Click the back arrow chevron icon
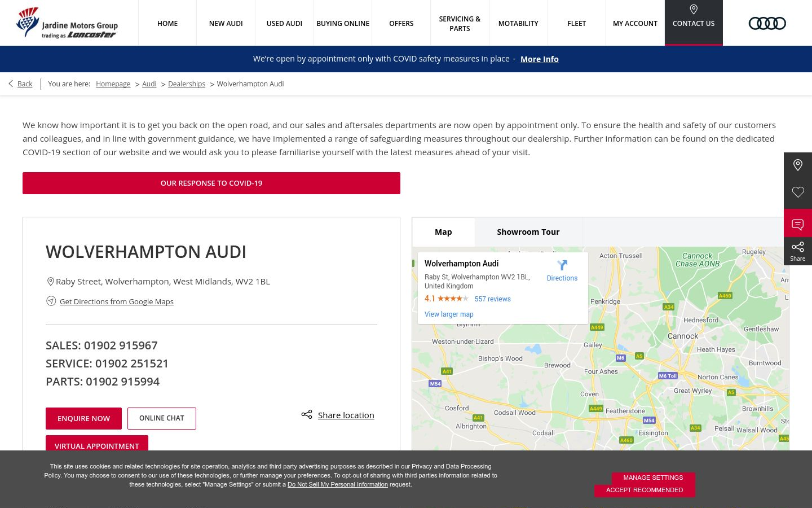 click(x=11, y=84)
